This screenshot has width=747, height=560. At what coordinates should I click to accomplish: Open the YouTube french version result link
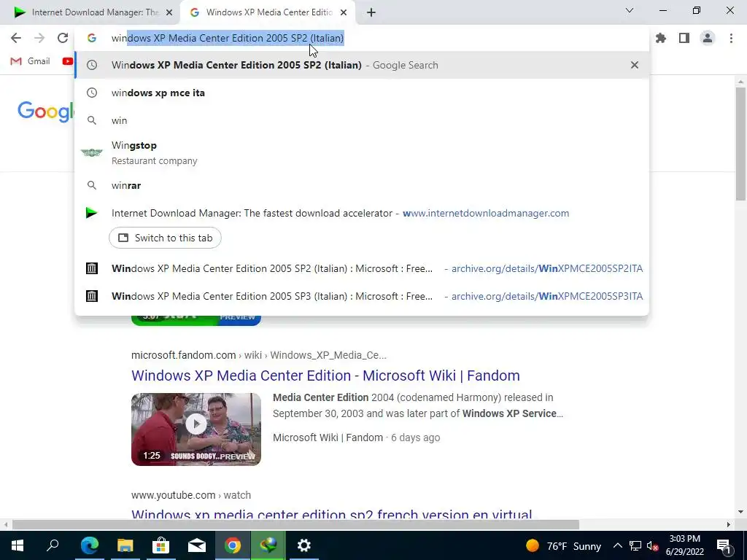(332, 514)
